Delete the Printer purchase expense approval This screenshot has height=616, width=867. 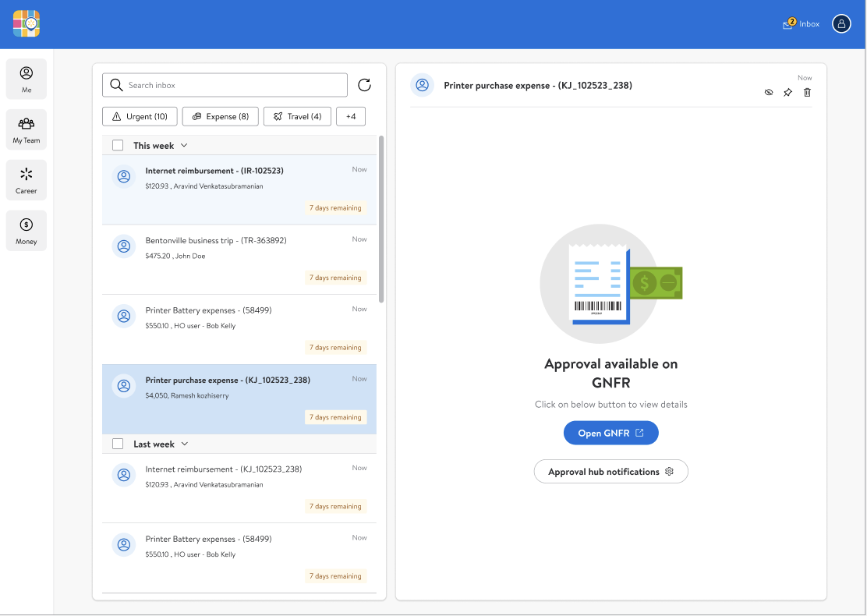pyautogui.click(x=807, y=92)
